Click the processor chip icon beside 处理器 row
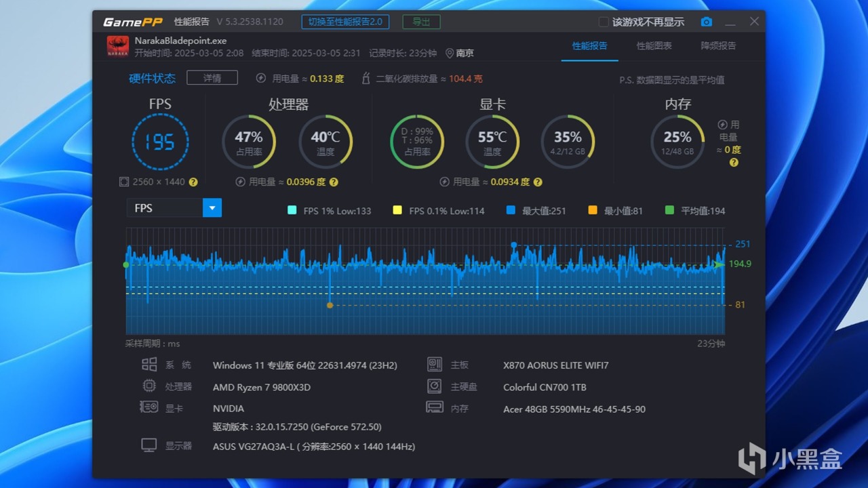 149,386
